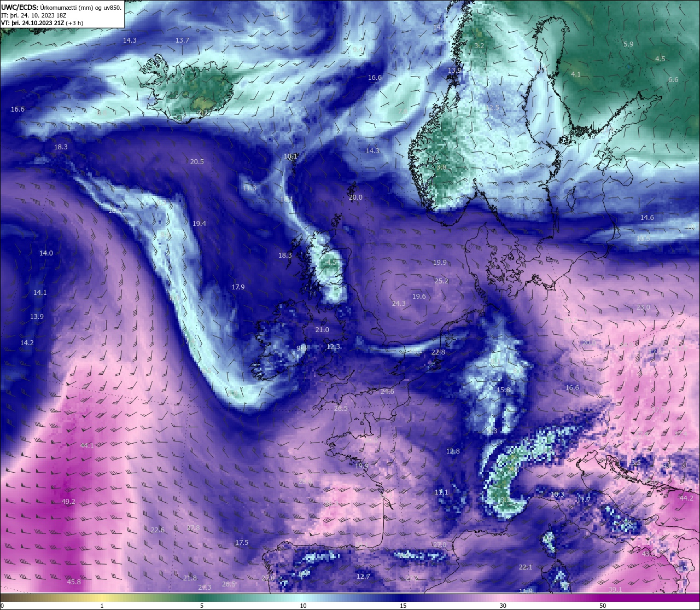Click the 44.2 value label

(686, 498)
